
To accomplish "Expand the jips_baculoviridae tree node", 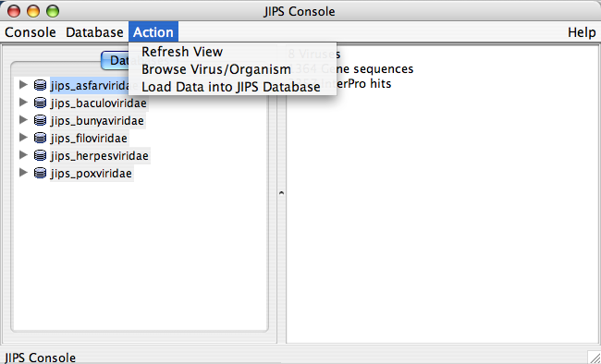I will click(x=23, y=102).
